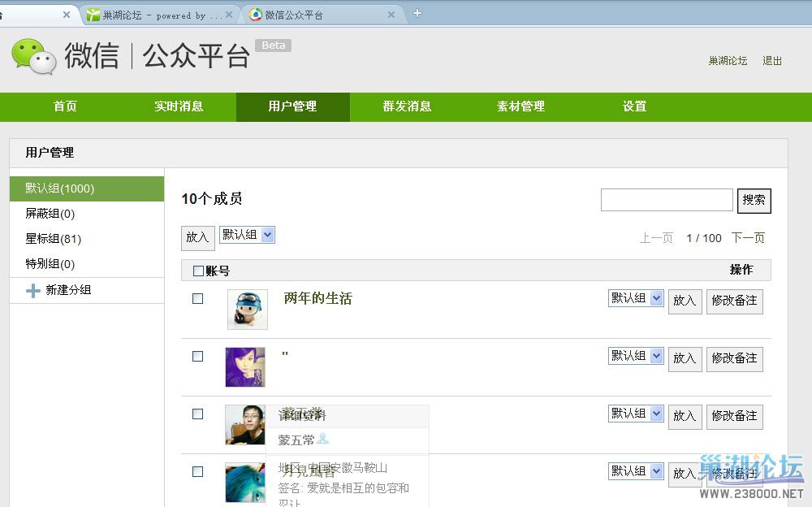812x507 pixels.
Task: Click 新建分组 to create group
Action: (68, 290)
